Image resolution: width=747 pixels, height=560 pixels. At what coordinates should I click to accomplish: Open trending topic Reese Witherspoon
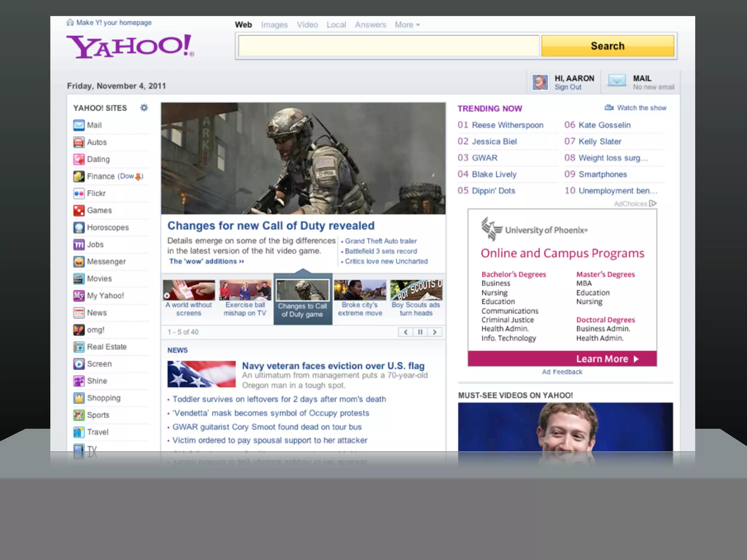tap(507, 125)
